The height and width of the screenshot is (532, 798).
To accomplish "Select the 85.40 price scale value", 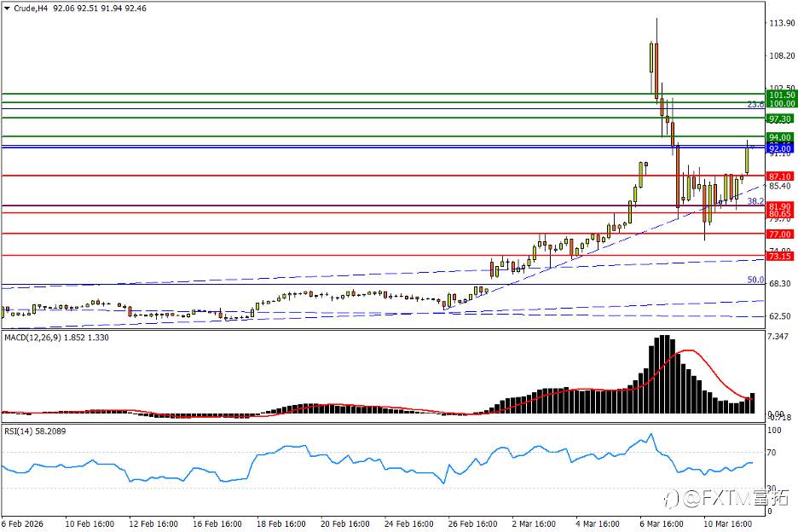I will click(780, 187).
